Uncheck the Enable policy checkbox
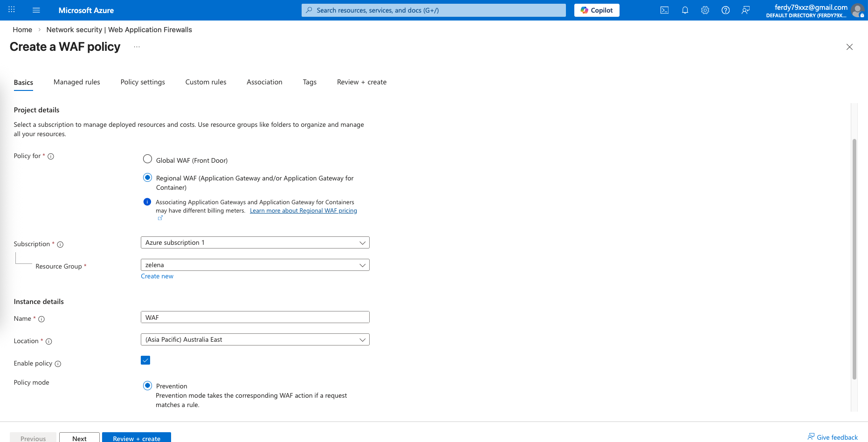868x442 pixels. click(145, 360)
